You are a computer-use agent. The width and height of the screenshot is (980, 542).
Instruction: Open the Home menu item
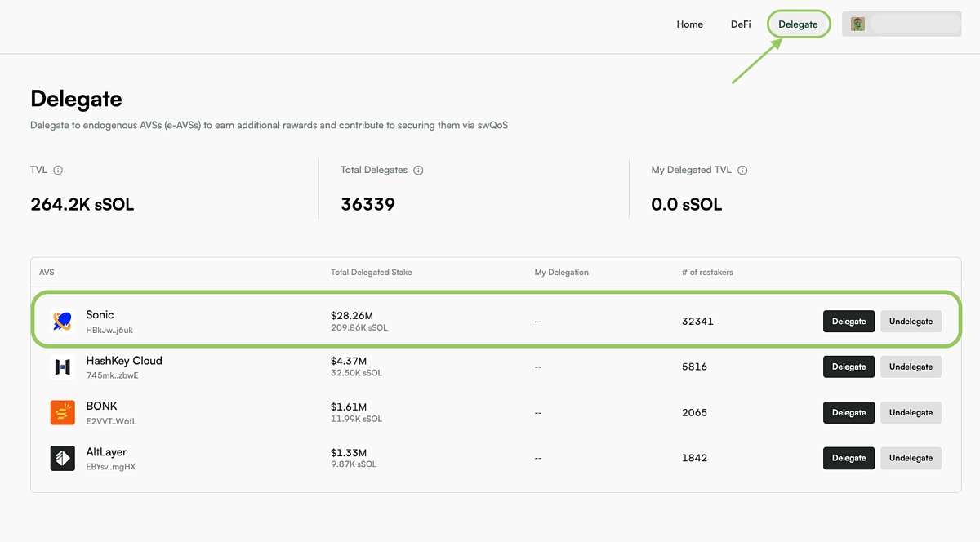pos(689,24)
